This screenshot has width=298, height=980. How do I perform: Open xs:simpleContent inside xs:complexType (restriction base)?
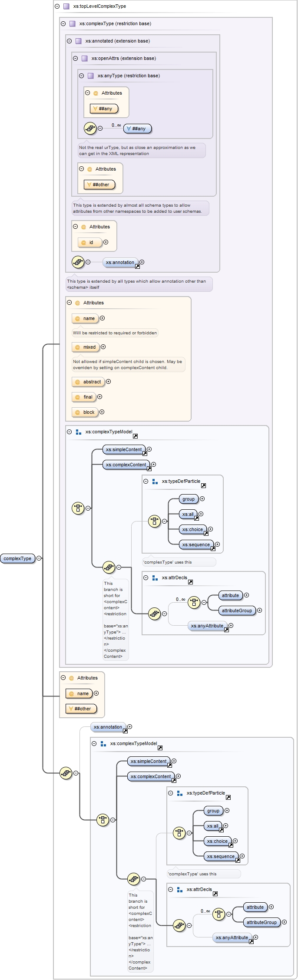[124, 449]
